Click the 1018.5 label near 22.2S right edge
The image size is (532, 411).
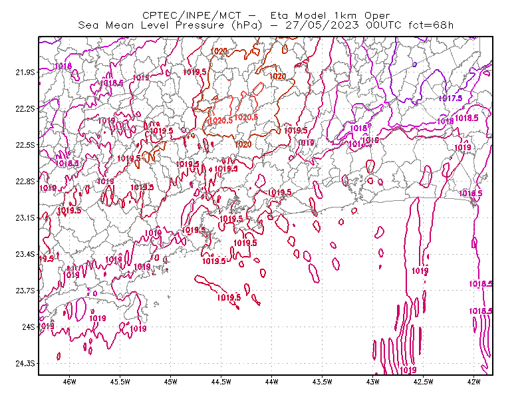coord(467,118)
